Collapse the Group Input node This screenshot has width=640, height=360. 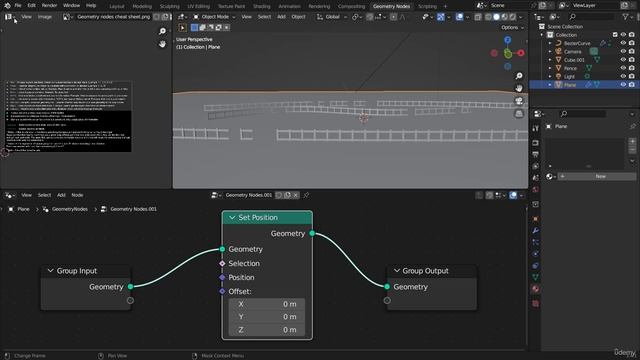[50, 271]
